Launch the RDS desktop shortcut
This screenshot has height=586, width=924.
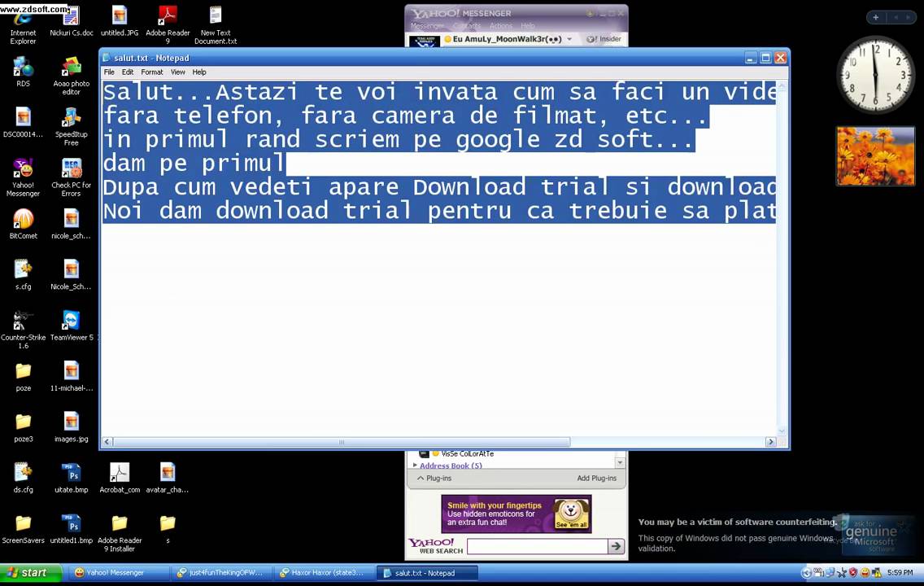(x=23, y=72)
